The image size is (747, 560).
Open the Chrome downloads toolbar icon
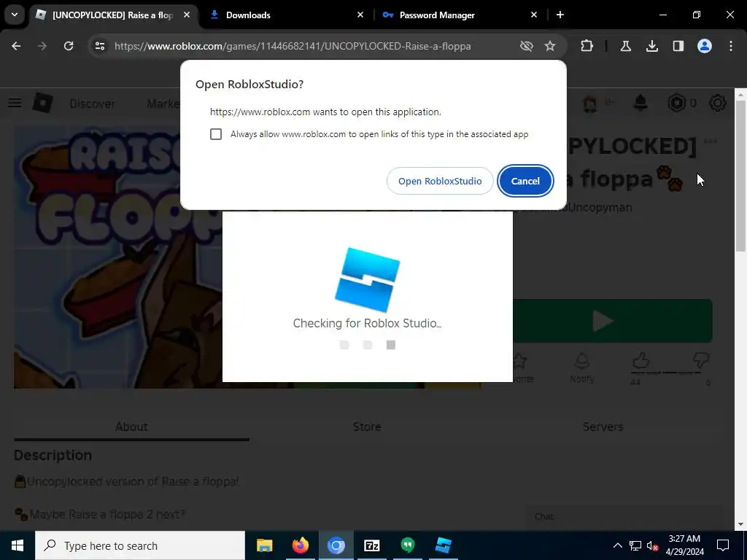click(x=651, y=46)
